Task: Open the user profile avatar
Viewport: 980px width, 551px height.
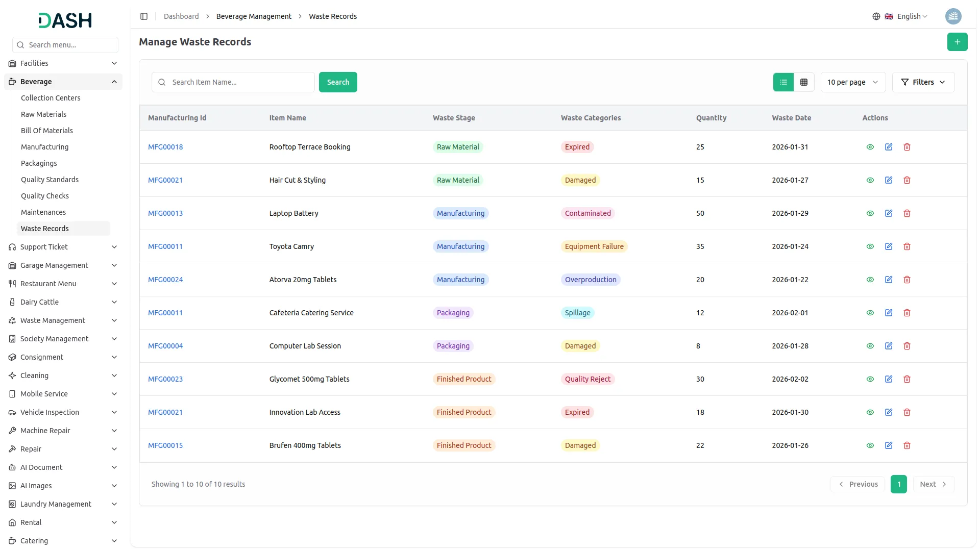Action: 953,16
